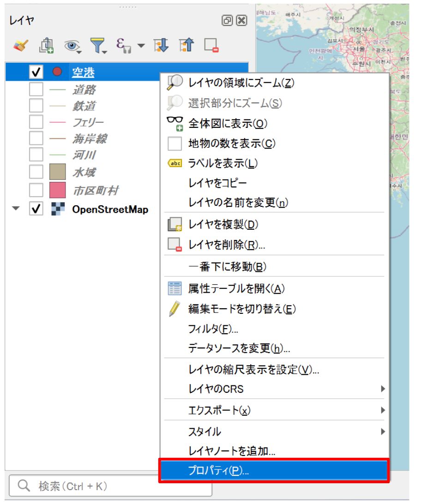The width and height of the screenshot is (421, 504).
Task: Choose レイヤの縮尺表示を設定 menu entry
Action: pos(275,370)
